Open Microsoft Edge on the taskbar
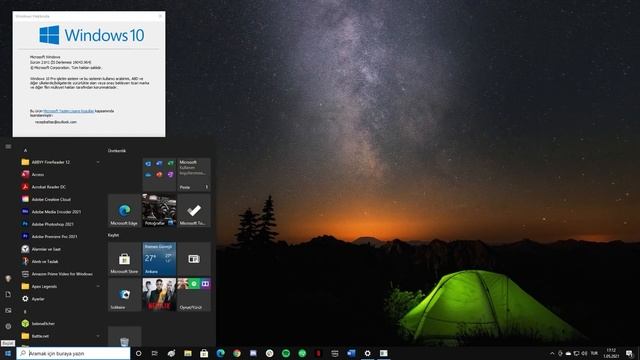640x360 pixels. point(220,353)
